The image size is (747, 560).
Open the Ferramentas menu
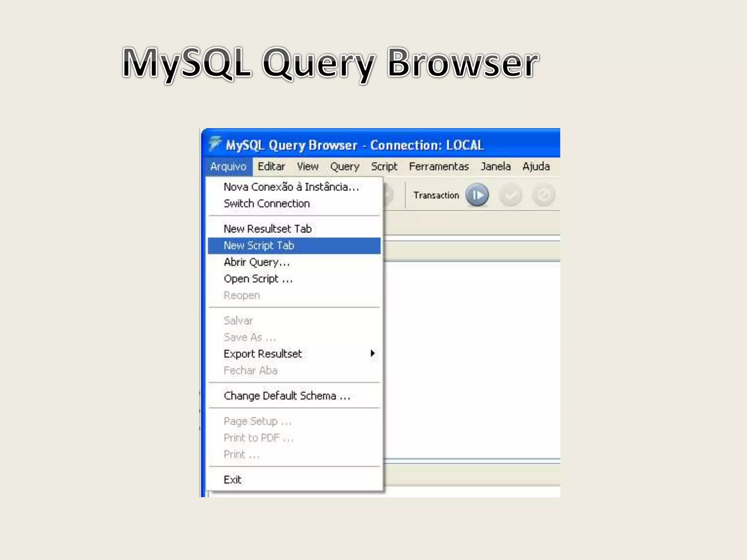[439, 167]
